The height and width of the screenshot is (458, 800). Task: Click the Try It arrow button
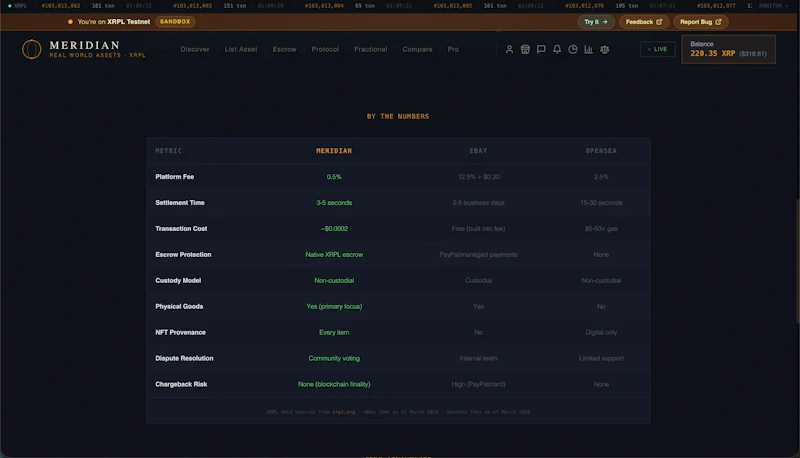[596, 22]
